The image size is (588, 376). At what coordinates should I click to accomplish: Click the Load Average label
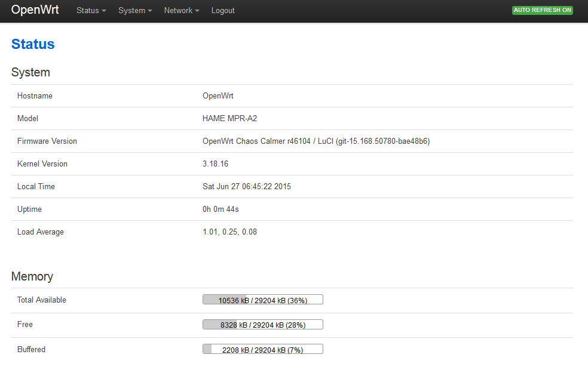pyautogui.click(x=41, y=232)
